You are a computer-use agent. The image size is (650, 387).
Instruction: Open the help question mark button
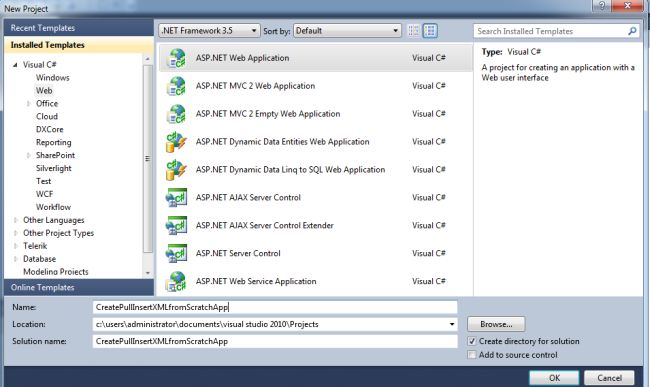click(x=601, y=5)
